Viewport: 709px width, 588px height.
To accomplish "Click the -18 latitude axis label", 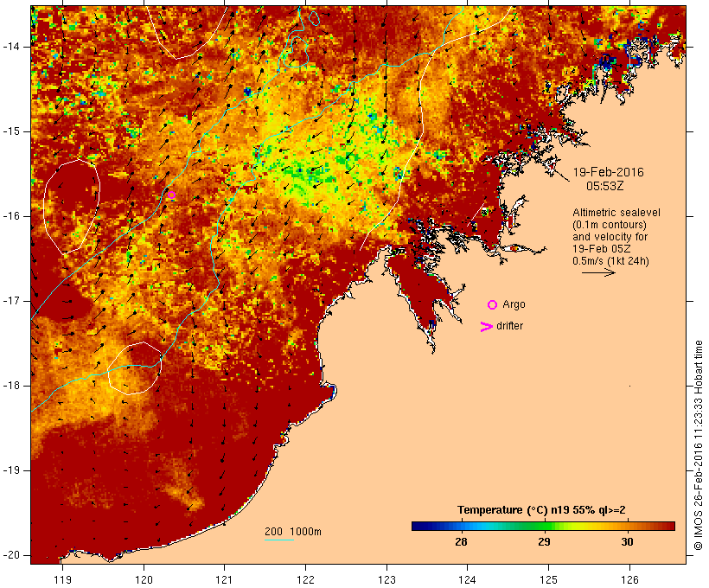I will (10, 386).
